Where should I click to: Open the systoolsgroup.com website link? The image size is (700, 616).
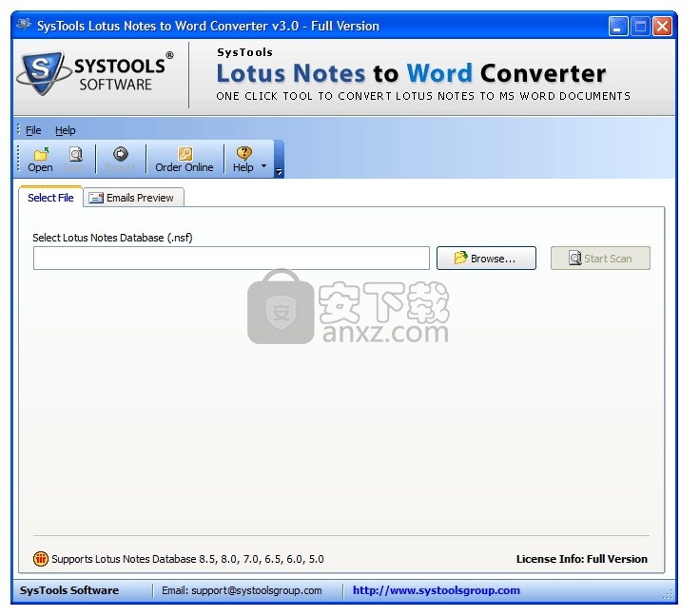[437, 590]
